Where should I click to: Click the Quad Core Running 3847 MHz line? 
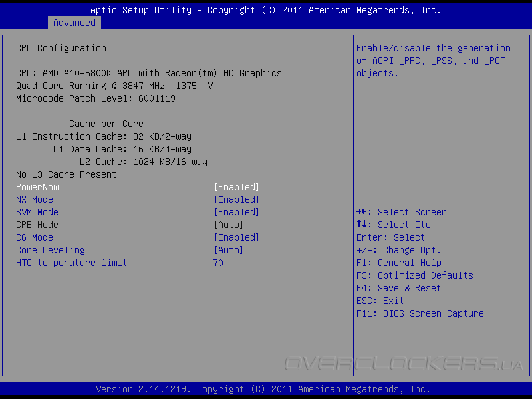tap(114, 86)
